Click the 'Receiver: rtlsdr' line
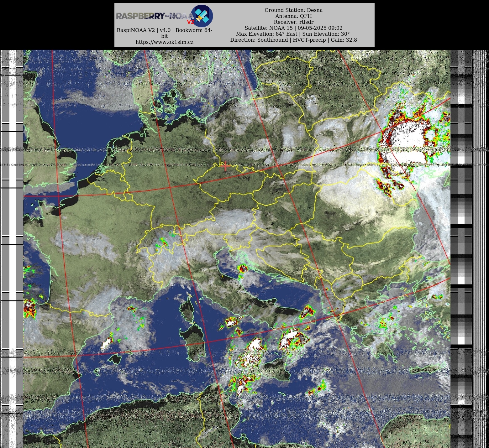The image size is (489, 448). [294, 22]
